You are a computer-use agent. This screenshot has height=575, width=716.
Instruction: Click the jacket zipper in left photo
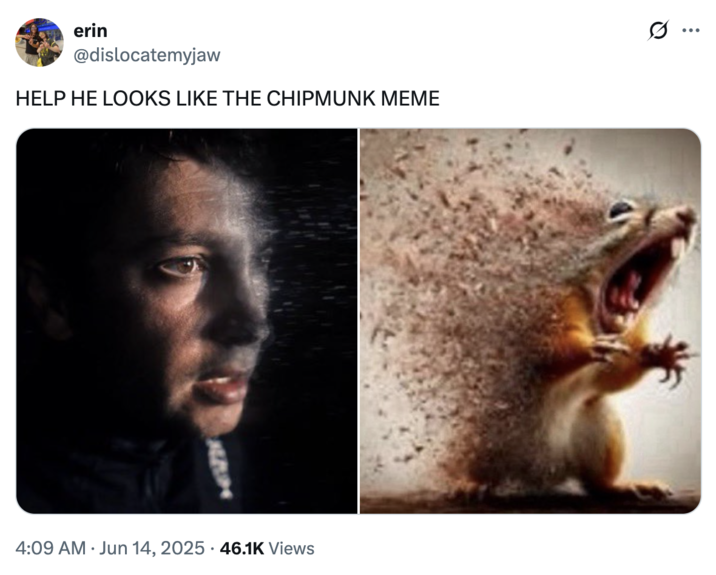coord(219,469)
